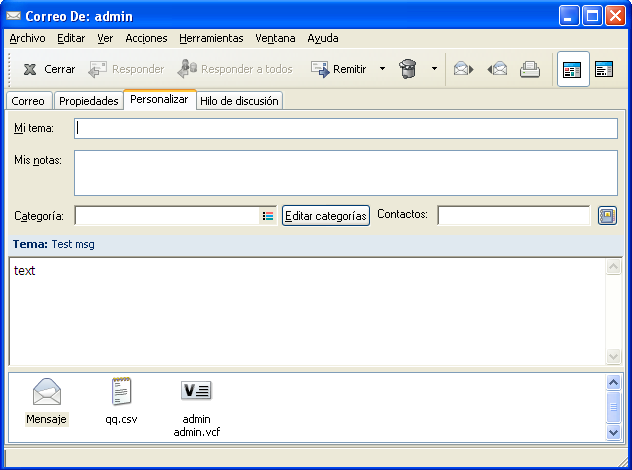Image resolution: width=632 pixels, height=470 pixels.
Task: Go to previous message envelope icon
Action: (x=497, y=69)
